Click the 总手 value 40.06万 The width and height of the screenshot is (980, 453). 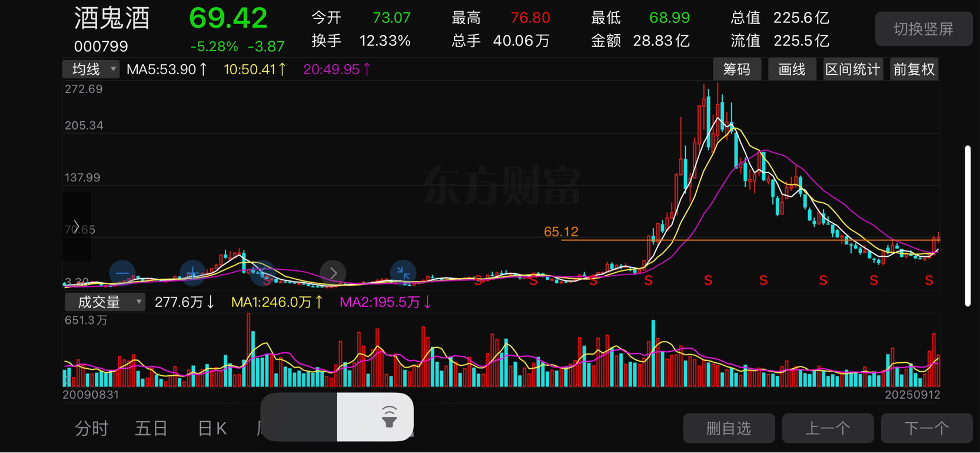[521, 41]
